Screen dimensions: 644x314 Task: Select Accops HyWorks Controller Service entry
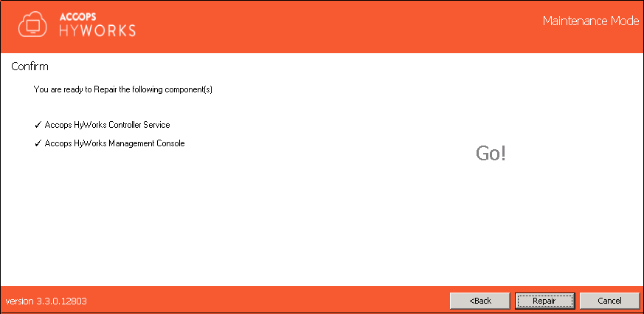[107, 125]
